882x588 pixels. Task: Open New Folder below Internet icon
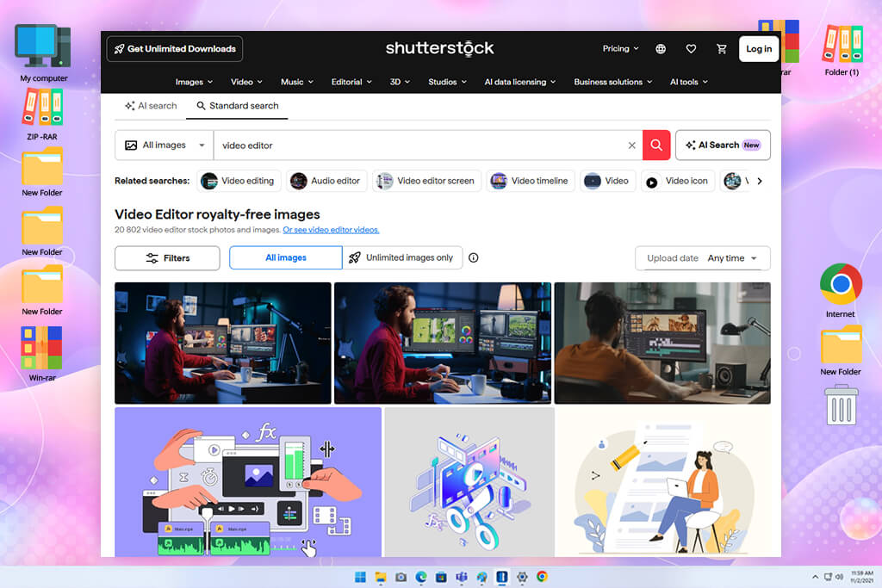click(841, 350)
